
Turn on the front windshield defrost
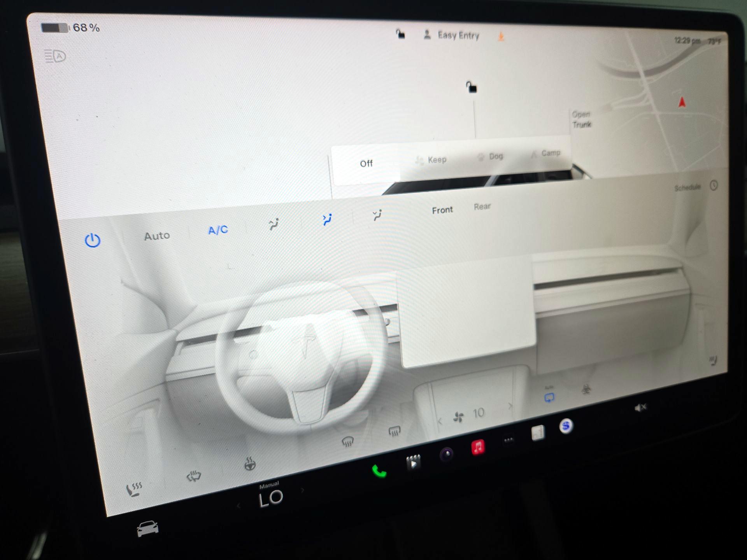(x=347, y=441)
